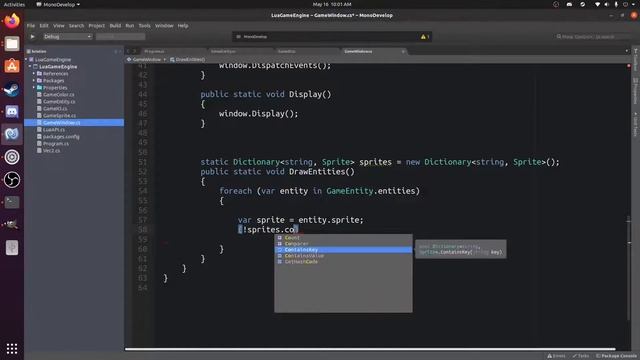The width and height of the screenshot is (640, 360).
Task: Open the Terminal from the dock
Action: click(x=12, y=202)
